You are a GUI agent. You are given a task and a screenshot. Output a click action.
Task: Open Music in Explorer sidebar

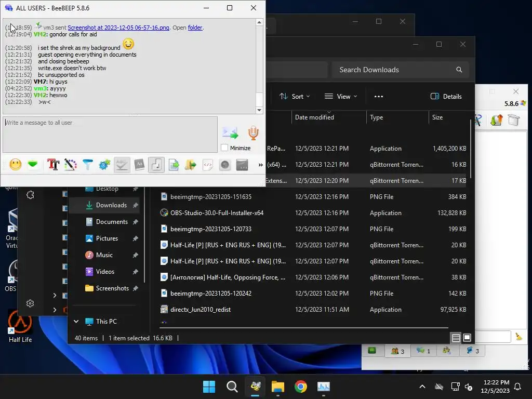click(105, 255)
